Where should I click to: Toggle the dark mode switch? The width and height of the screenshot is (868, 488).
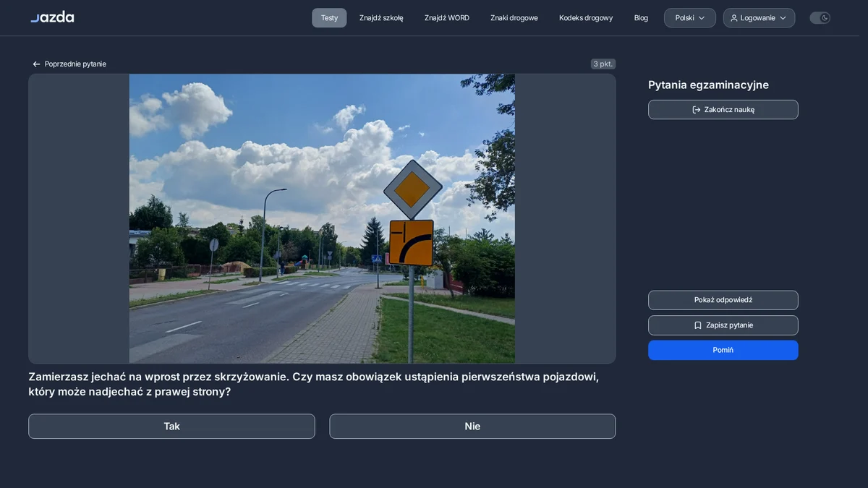click(820, 18)
